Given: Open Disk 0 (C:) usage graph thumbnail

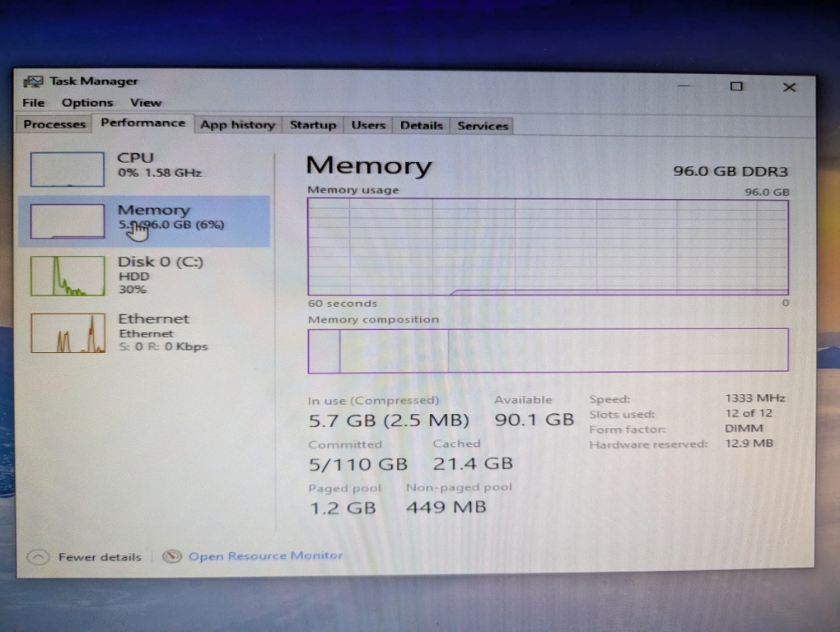Looking at the screenshot, I should (x=68, y=276).
